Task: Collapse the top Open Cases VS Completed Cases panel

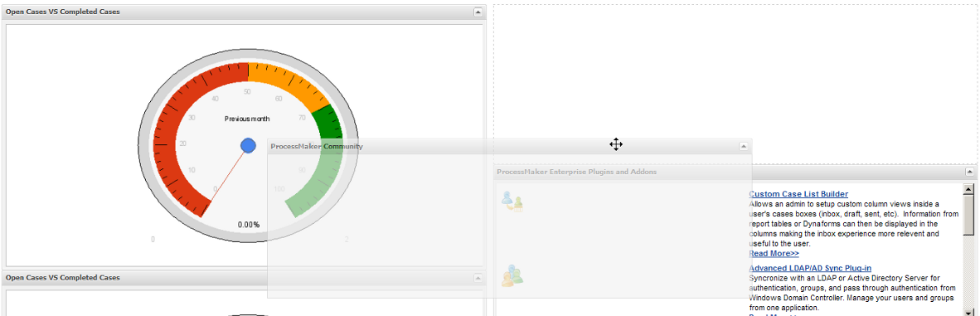Action: 478,12
